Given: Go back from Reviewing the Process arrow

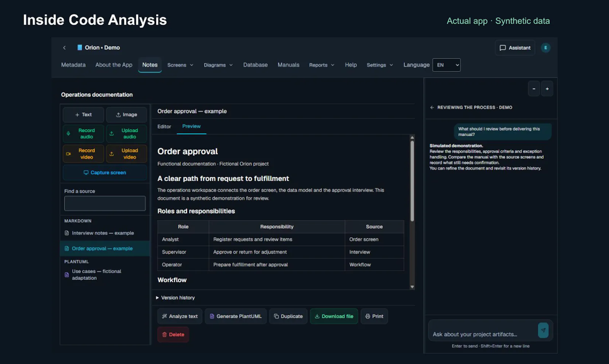Looking at the screenshot, I should 432,107.
